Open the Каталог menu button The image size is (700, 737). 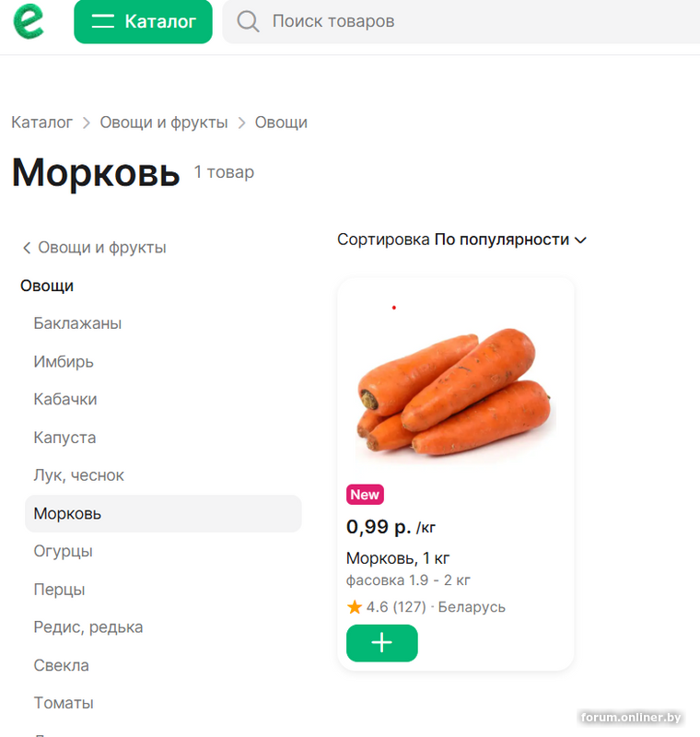point(143,21)
